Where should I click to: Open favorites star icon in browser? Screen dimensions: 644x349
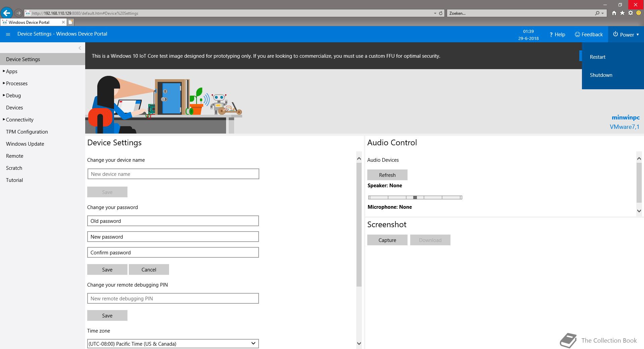tap(622, 13)
